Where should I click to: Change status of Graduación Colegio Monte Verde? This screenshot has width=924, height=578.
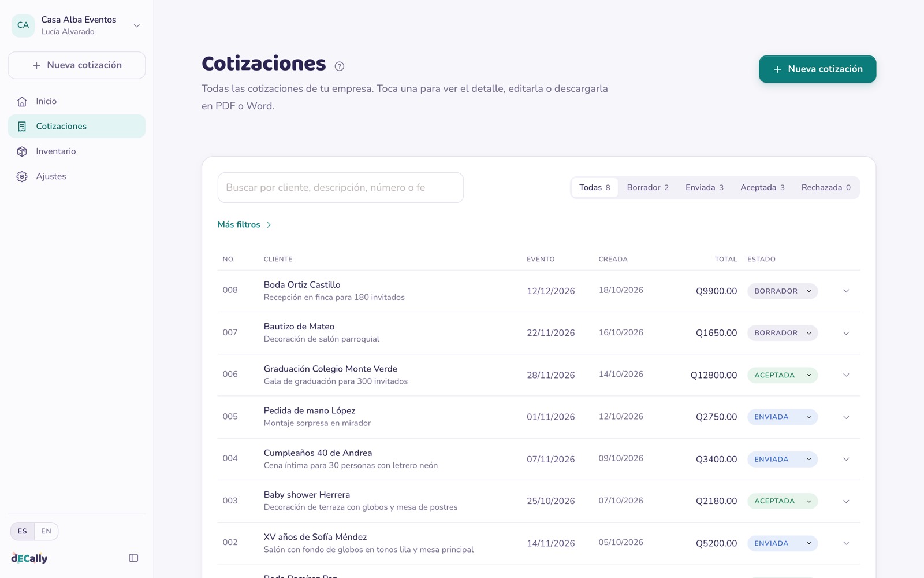(x=782, y=375)
